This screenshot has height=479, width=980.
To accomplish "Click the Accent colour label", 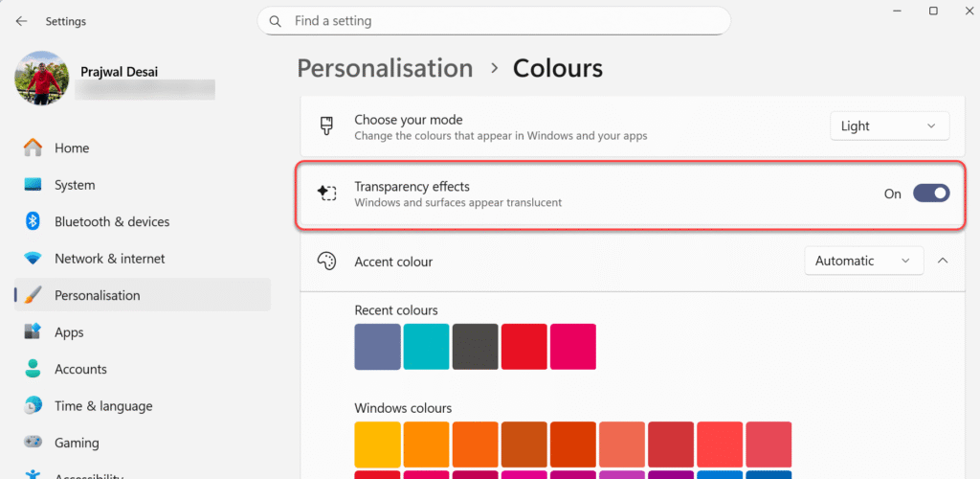I will click(393, 262).
